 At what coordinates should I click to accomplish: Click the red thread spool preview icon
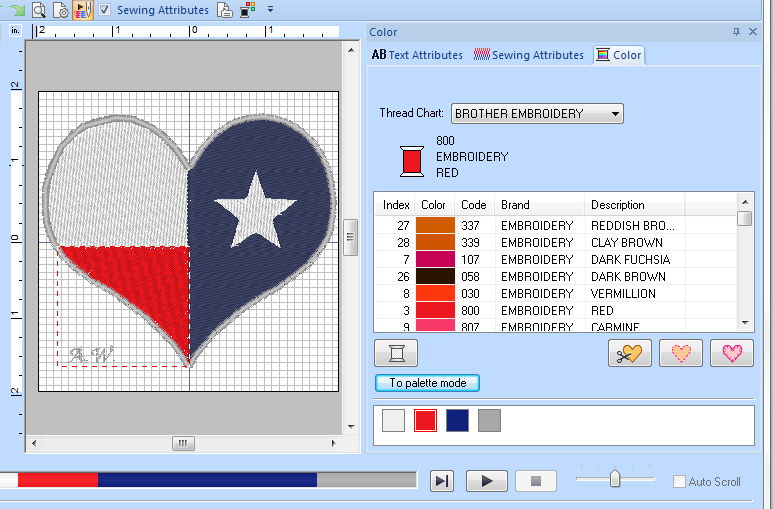coord(412,161)
